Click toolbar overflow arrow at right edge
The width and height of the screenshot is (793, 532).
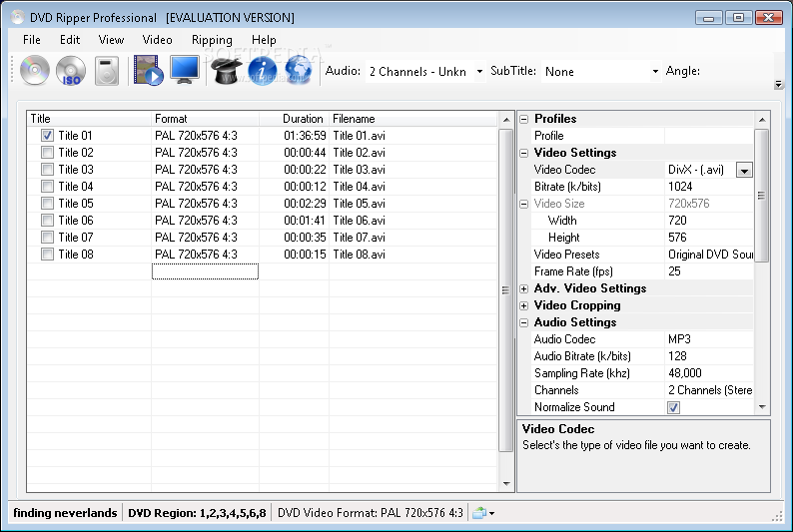tap(778, 85)
